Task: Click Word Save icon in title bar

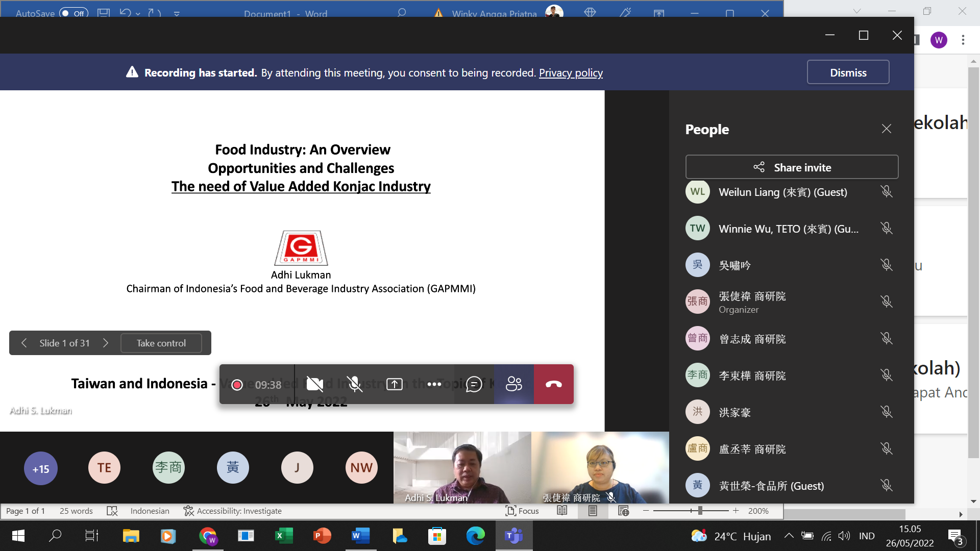Action: (104, 13)
